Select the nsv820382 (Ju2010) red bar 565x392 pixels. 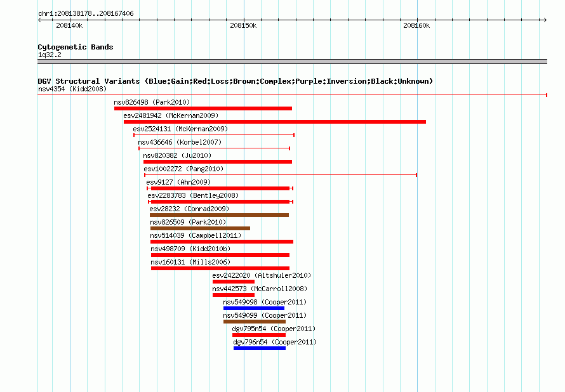click(218, 162)
